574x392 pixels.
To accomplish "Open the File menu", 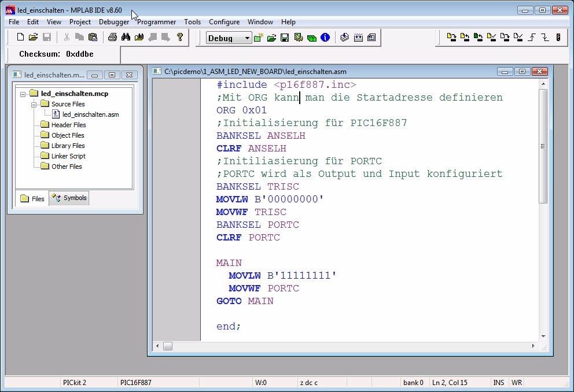I will [14, 22].
